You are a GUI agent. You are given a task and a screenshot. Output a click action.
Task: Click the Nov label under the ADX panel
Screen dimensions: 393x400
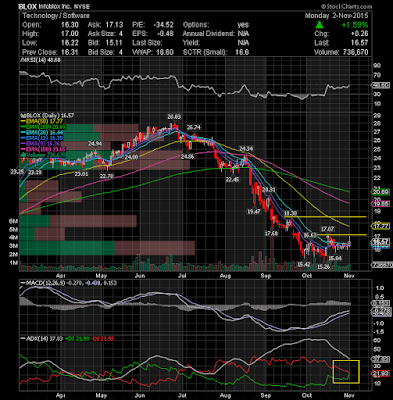tap(348, 395)
